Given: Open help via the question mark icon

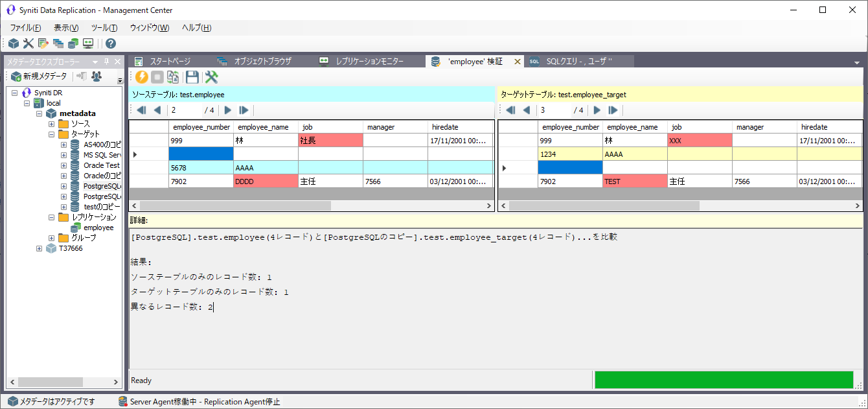Looking at the screenshot, I should 111,43.
